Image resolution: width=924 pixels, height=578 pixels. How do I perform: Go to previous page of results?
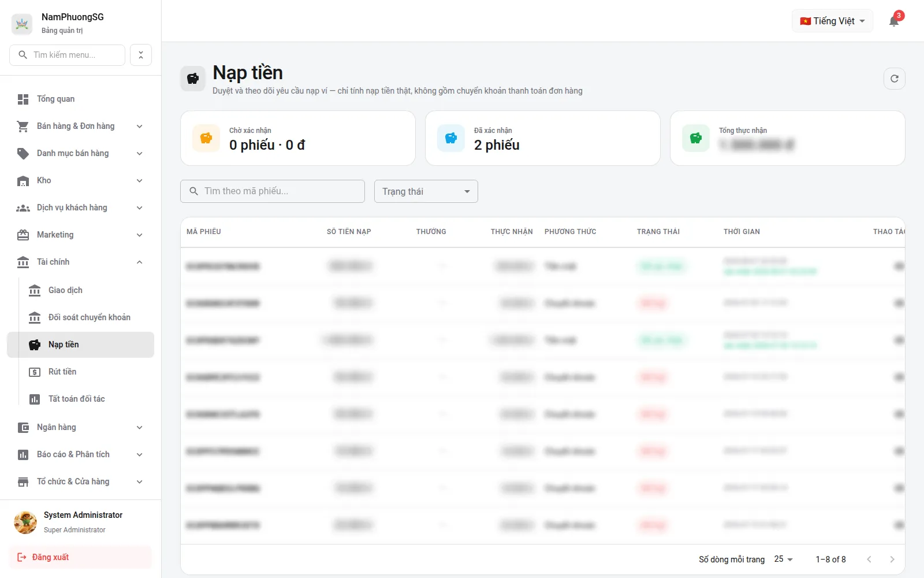click(869, 559)
